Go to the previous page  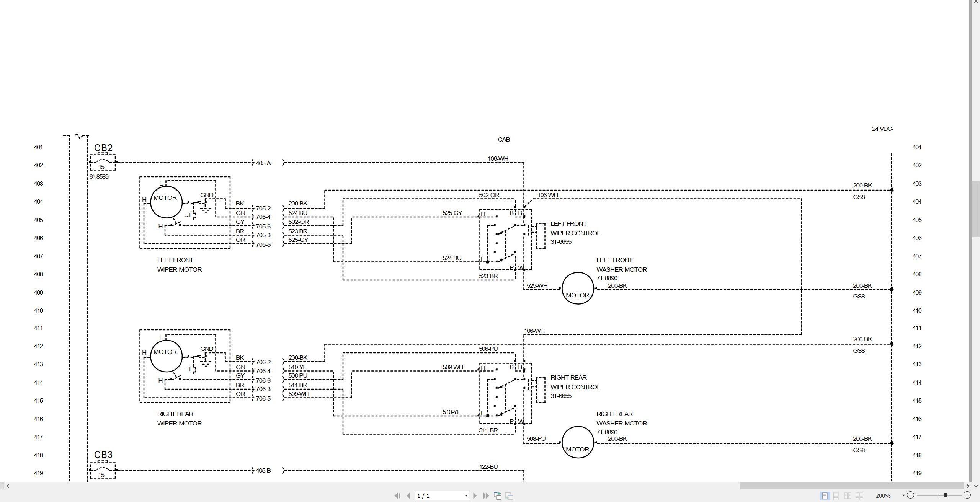click(408, 495)
